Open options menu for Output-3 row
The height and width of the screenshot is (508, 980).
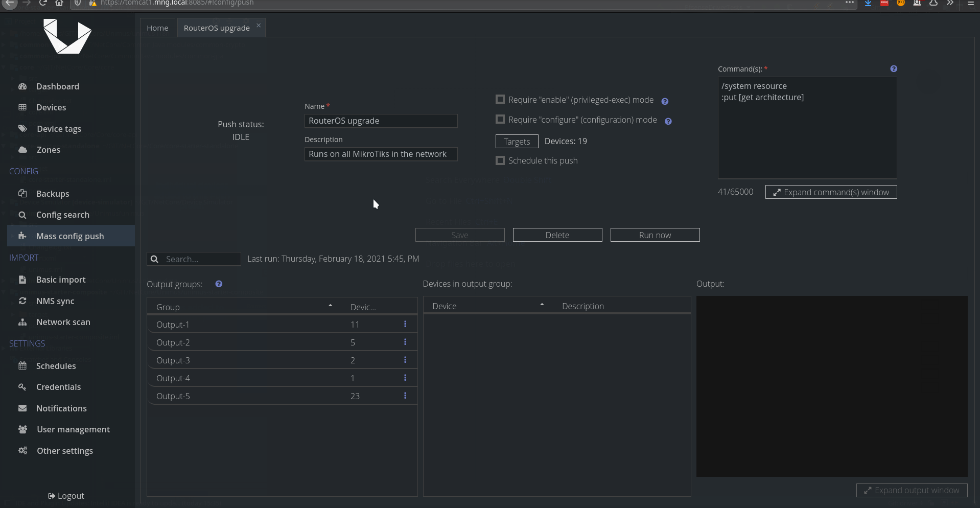pos(405,360)
